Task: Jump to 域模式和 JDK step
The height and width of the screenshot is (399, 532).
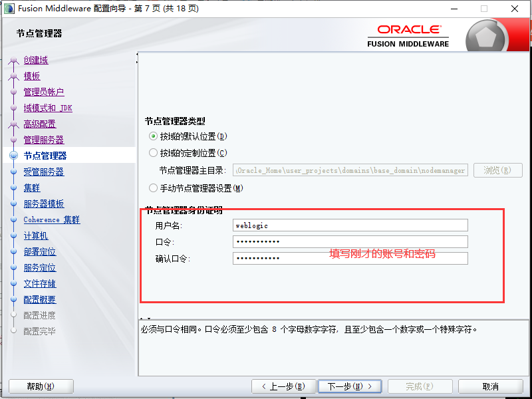Action: pyautogui.click(x=48, y=108)
